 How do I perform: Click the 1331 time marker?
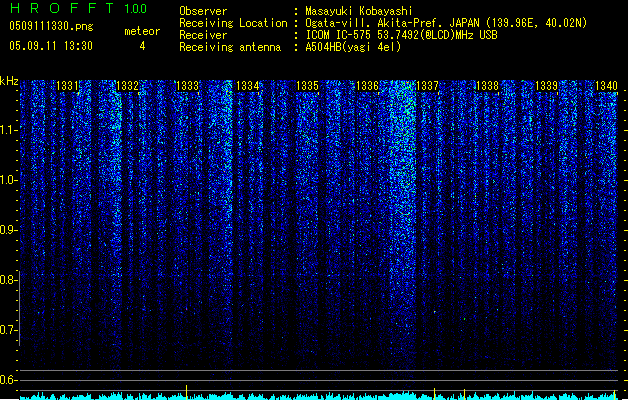click(x=67, y=86)
